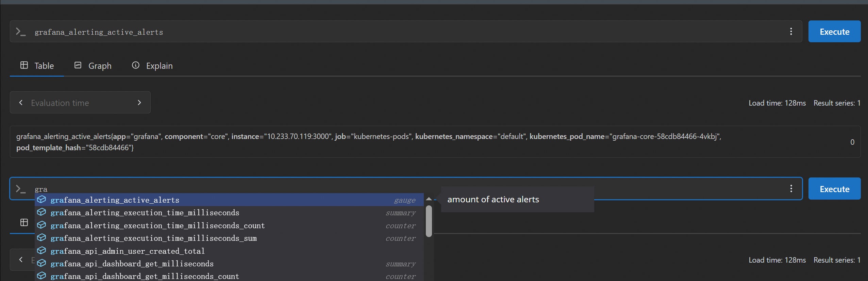The height and width of the screenshot is (281, 868).
Task: Select grafana_alerting_active_alerts suggestion
Action: tap(229, 200)
